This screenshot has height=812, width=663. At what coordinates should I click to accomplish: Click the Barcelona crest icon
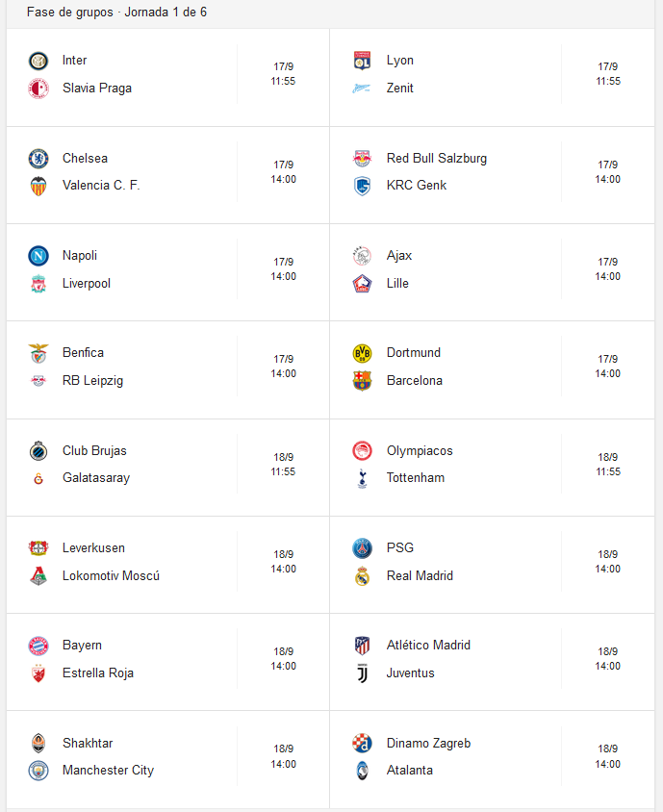(363, 381)
